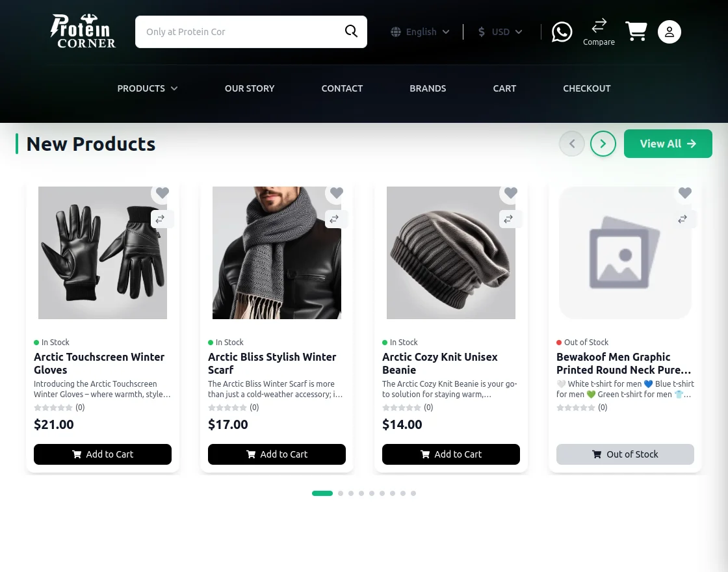This screenshot has height=572, width=728.
Task: Open the English language dropdown
Action: [x=419, y=32]
